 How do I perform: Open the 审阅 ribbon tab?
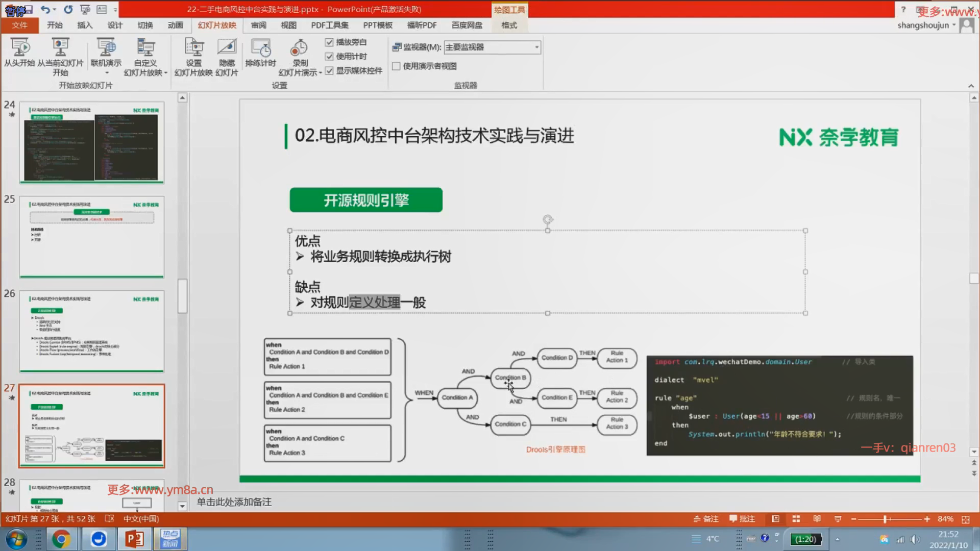coord(258,25)
